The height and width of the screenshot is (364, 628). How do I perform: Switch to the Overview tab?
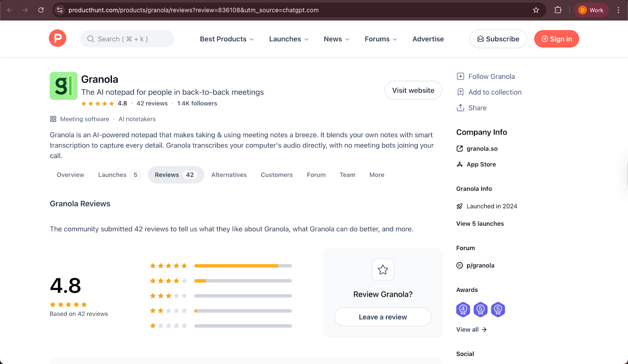(x=70, y=175)
